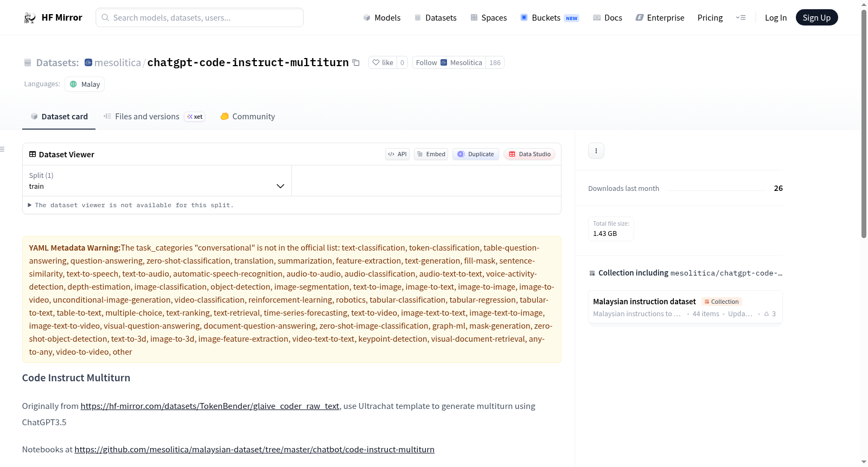This screenshot has width=868, height=467.
Task: Click the Code Instruct Multiturn heading
Action: (76, 378)
